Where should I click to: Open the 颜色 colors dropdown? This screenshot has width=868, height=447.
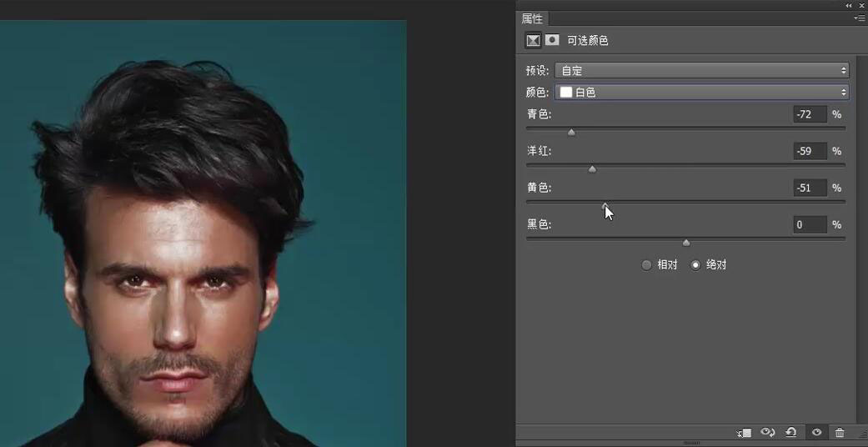(702, 93)
